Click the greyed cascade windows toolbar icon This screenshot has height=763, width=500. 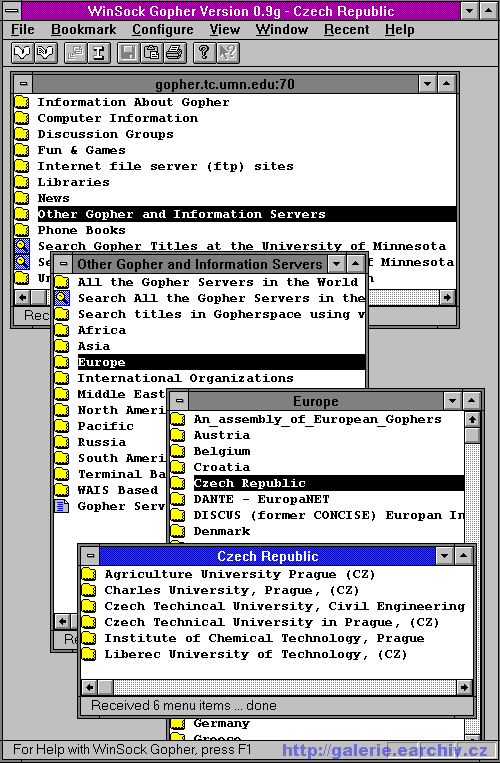pos(75,53)
